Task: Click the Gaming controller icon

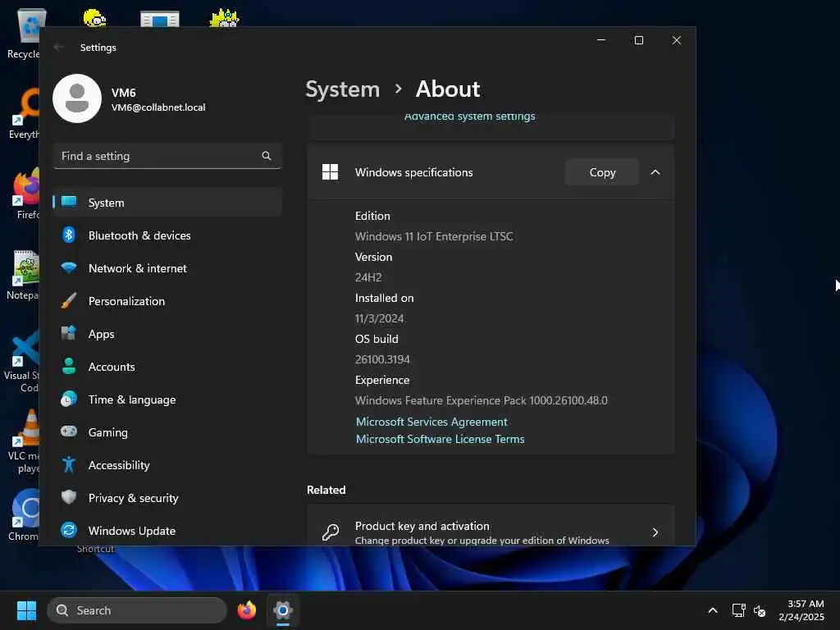Action: 69,431
